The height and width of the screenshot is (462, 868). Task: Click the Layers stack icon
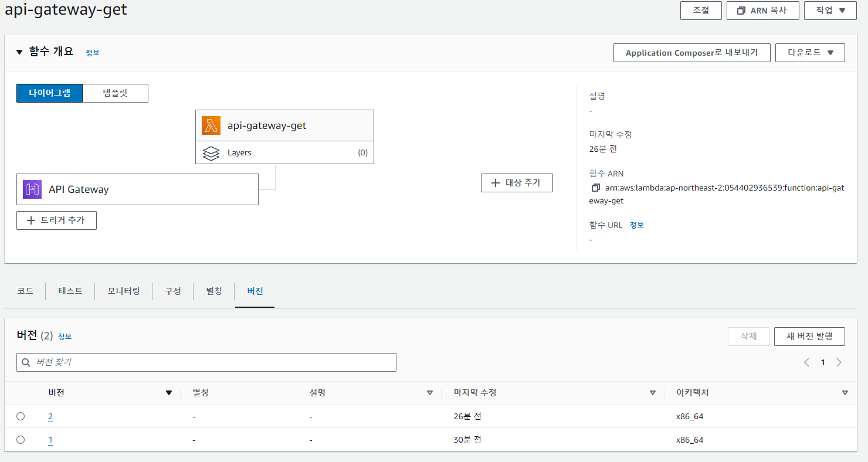[211, 153]
